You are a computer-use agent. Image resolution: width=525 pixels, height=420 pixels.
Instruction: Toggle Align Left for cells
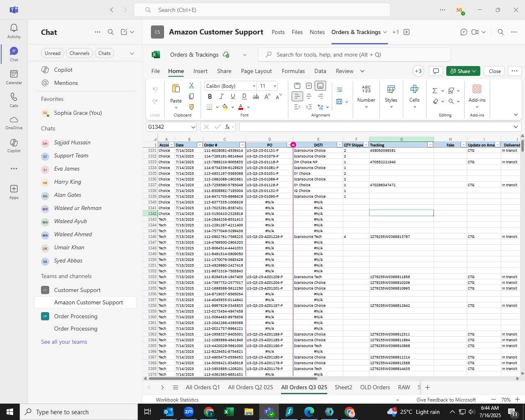tap(297, 96)
